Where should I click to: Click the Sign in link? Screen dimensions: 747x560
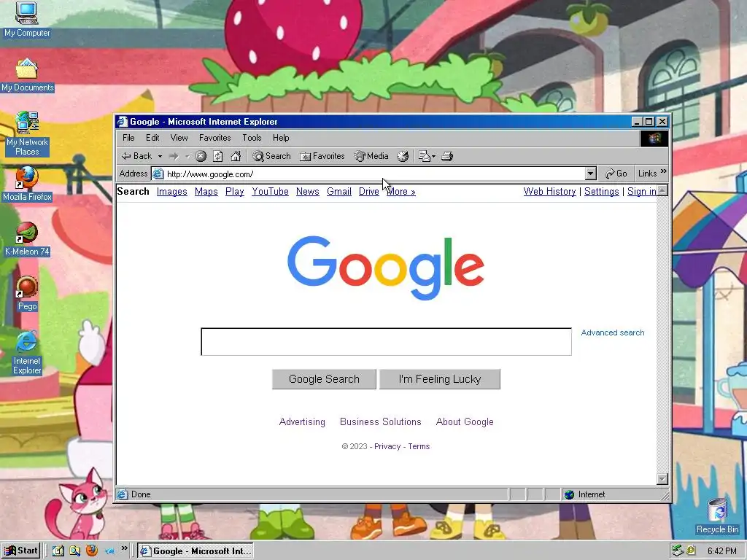click(x=642, y=192)
